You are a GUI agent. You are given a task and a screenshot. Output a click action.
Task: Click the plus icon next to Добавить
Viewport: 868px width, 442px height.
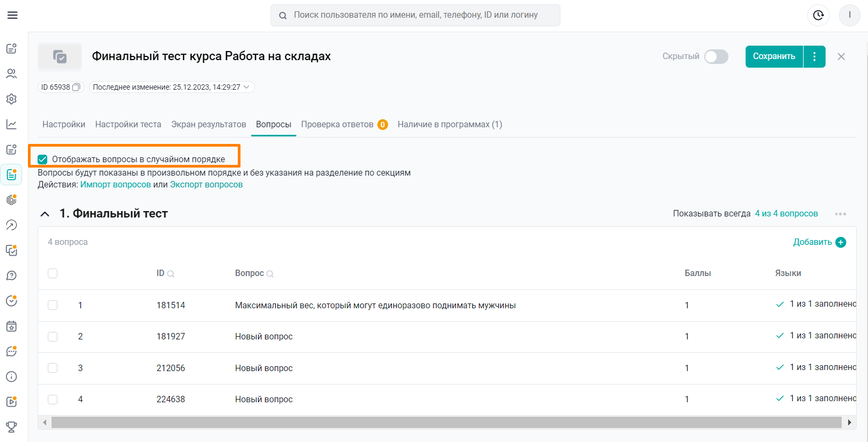tap(841, 242)
